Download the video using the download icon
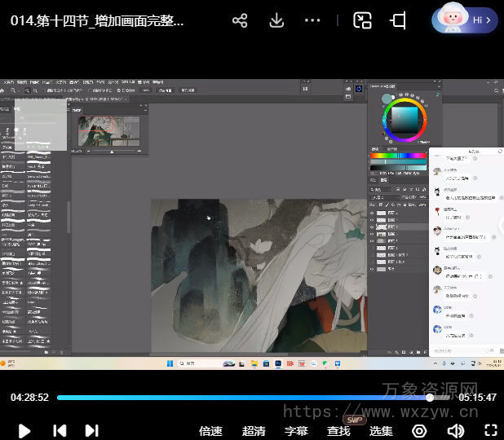504x440 pixels. pyautogui.click(x=276, y=21)
